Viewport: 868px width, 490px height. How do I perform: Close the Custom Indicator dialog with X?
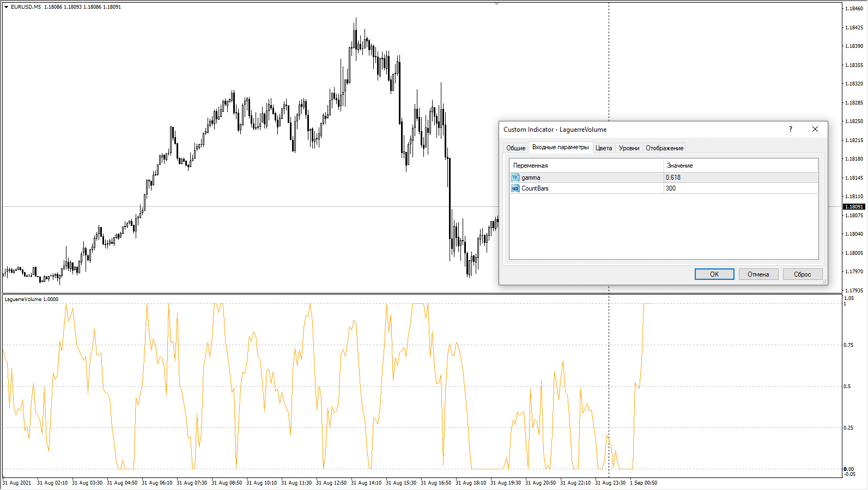coord(815,130)
